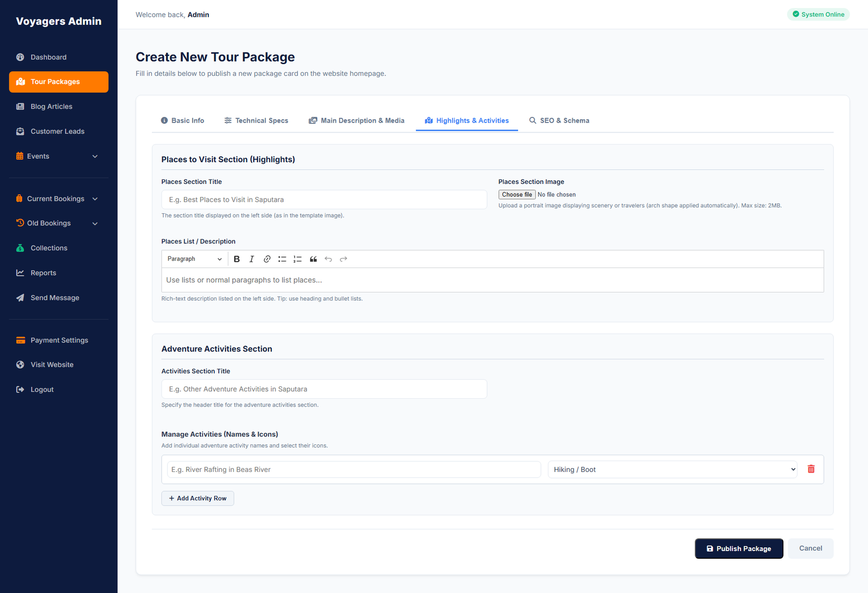
Task: Open Paragraph style dropdown
Action: [x=194, y=259]
